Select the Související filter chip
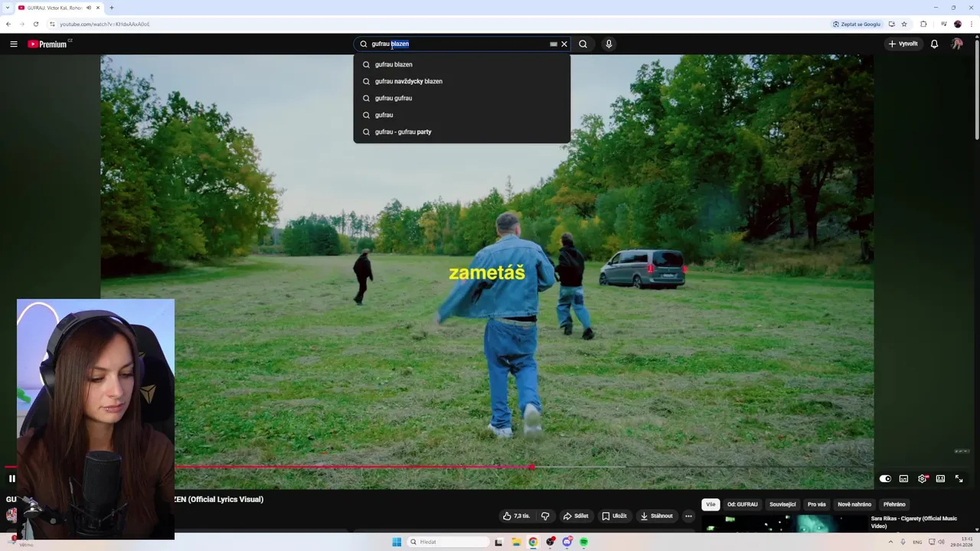 [x=782, y=504]
